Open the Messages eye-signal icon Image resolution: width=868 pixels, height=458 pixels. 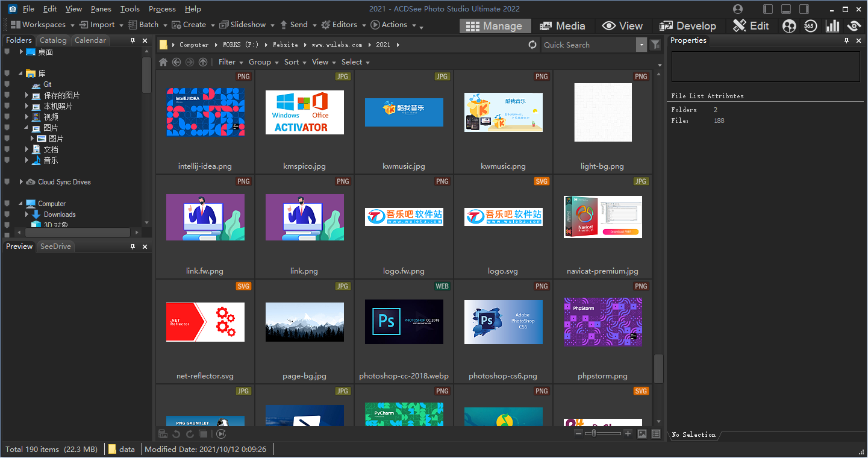point(854,26)
